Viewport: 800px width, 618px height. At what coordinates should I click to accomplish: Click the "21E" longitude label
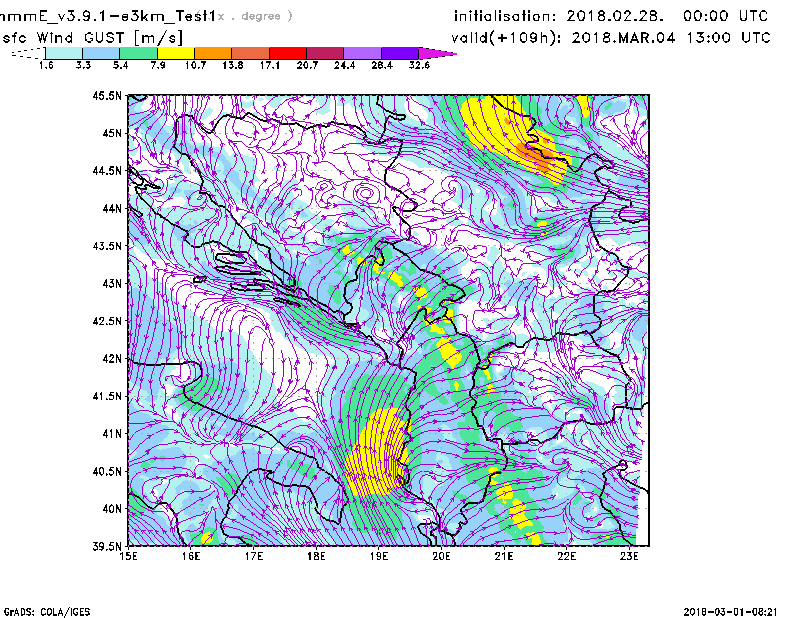point(504,556)
